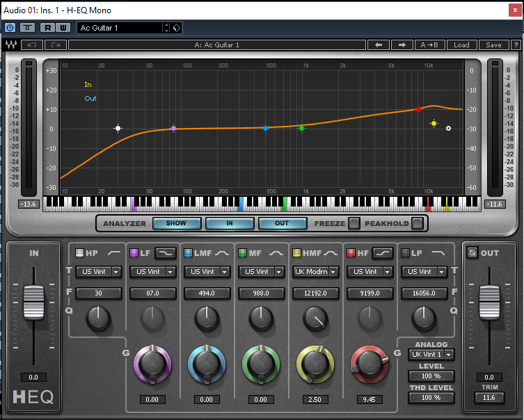524x420 pixels.
Task: Open the MF filter type US Vint dropdown
Action: [262, 272]
